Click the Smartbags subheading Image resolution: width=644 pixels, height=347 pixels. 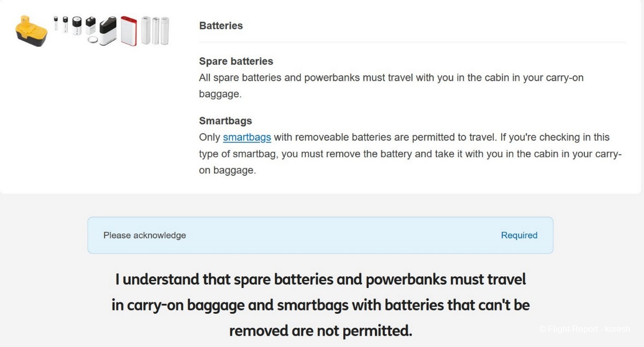coord(225,121)
